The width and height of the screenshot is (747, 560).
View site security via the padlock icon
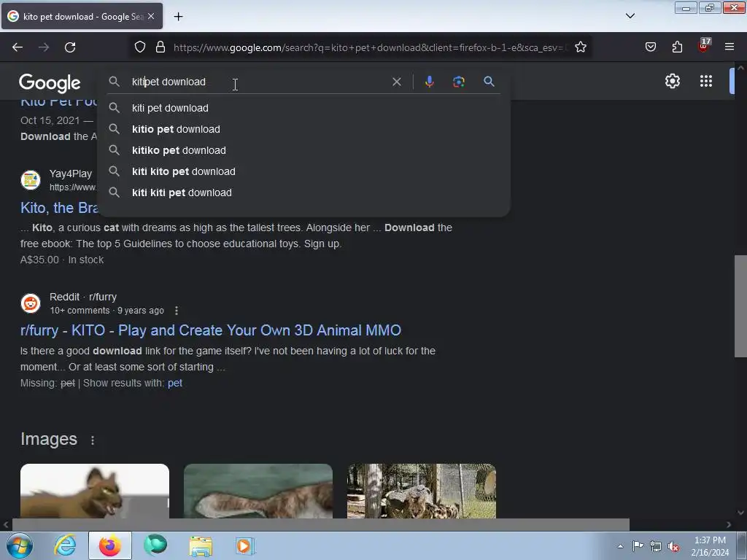[160, 47]
